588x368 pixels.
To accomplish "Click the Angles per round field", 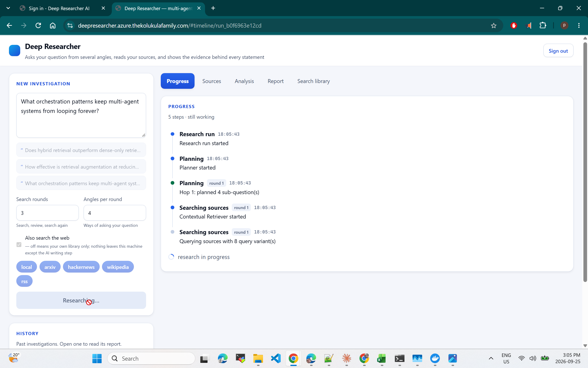I will (115, 213).
